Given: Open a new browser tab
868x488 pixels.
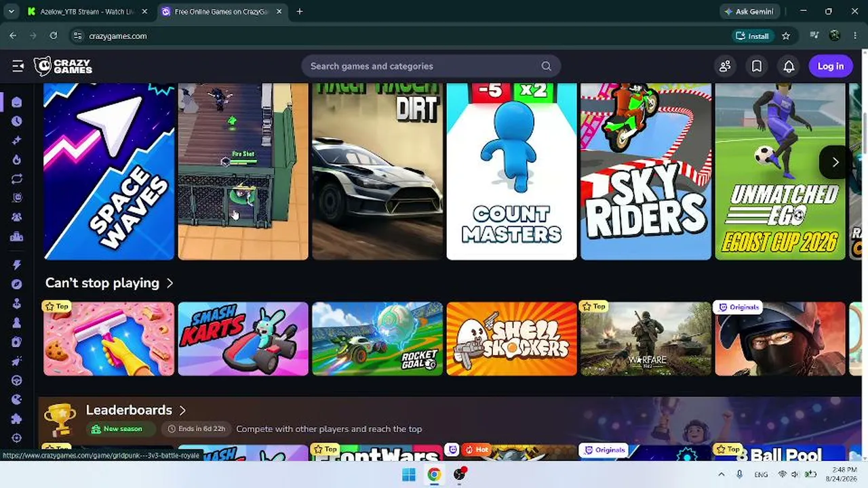Looking at the screenshot, I should pyautogui.click(x=300, y=12).
